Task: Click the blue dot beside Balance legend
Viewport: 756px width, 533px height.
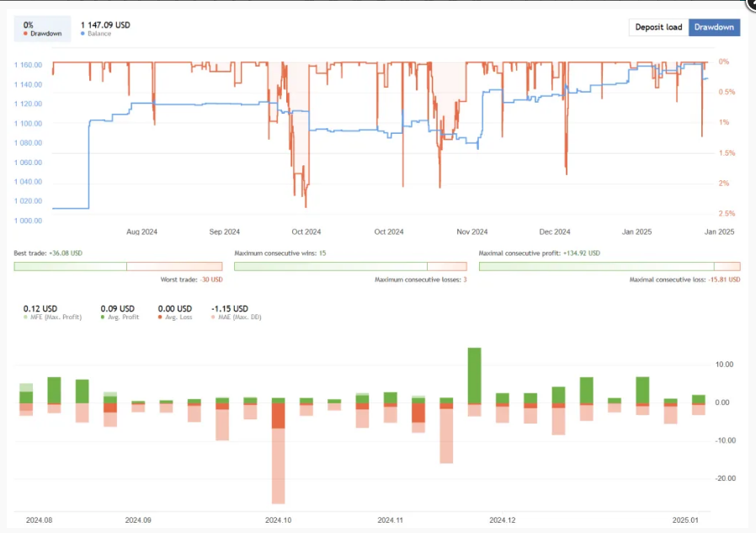Action: click(83, 34)
